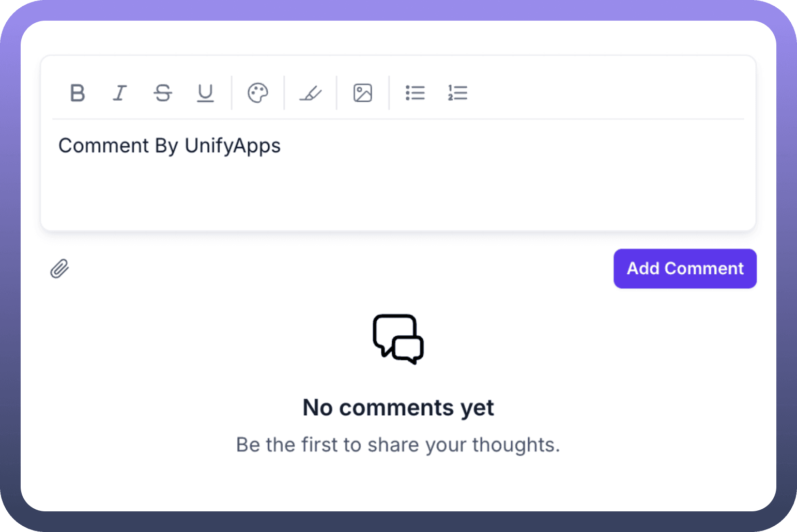
Task: Focus the empty area below the comment text
Action: point(398,196)
